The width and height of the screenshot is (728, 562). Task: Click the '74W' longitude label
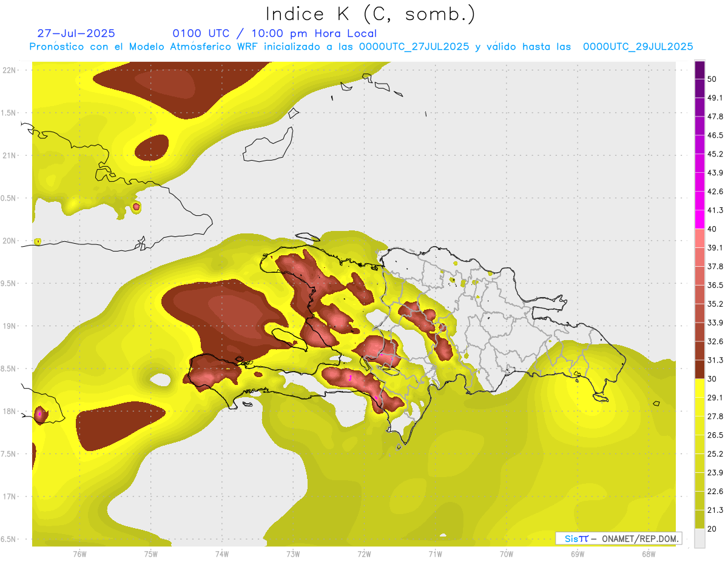point(221,553)
